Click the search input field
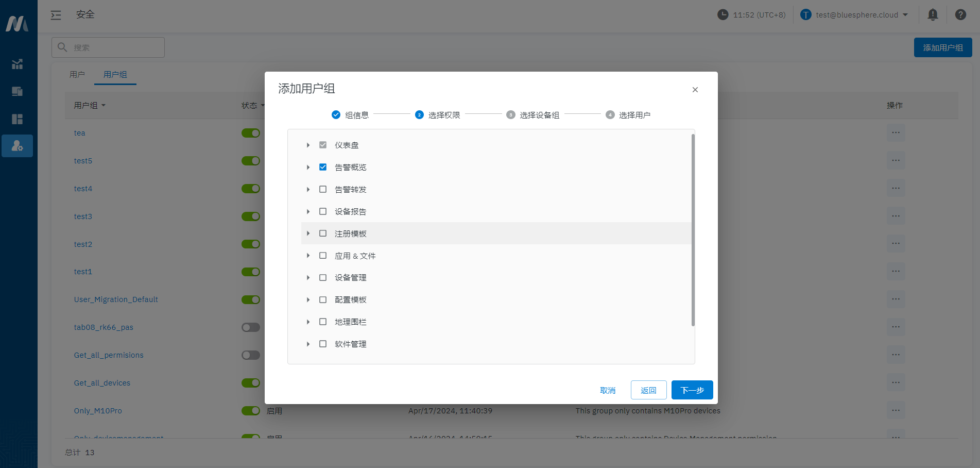980x468 pixels. click(x=108, y=47)
